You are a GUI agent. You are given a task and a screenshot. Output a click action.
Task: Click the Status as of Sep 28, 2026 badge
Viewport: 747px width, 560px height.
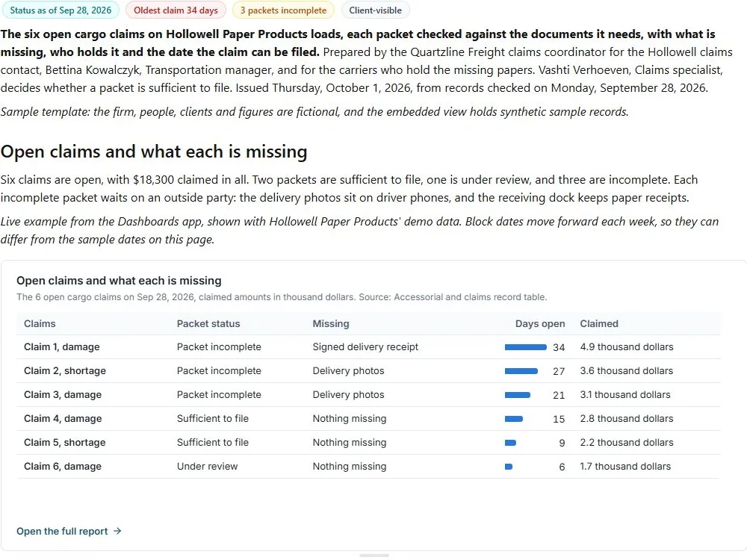61,10
